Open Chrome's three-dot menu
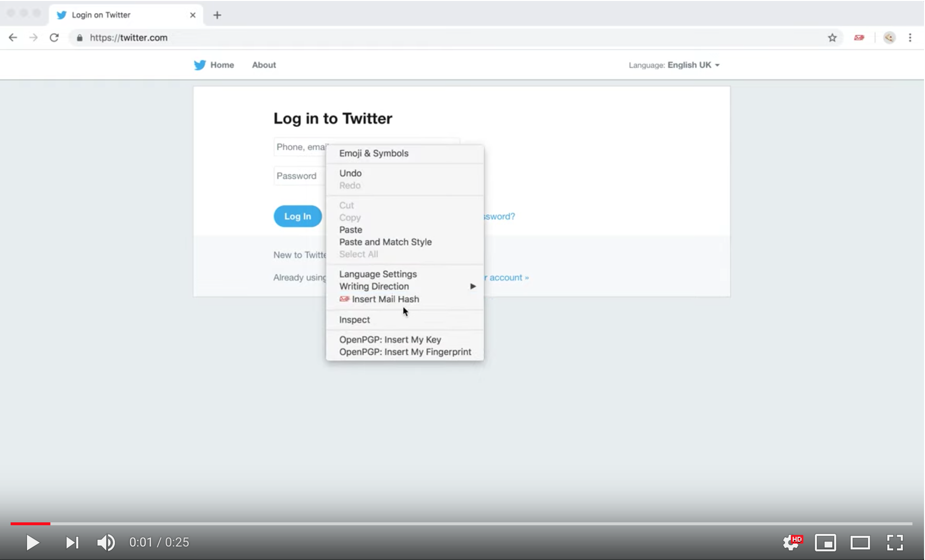Image resolution: width=925 pixels, height=560 pixels. click(910, 38)
